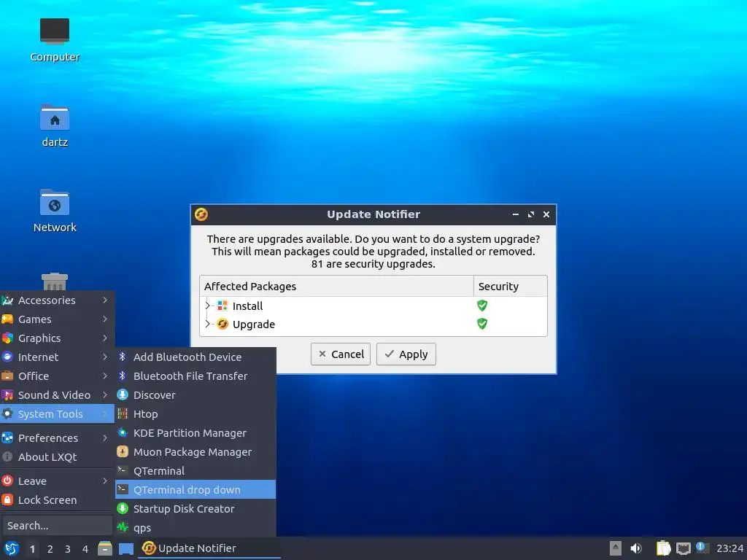Close the Update Notifier window
The image size is (747, 560).
coord(546,214)
